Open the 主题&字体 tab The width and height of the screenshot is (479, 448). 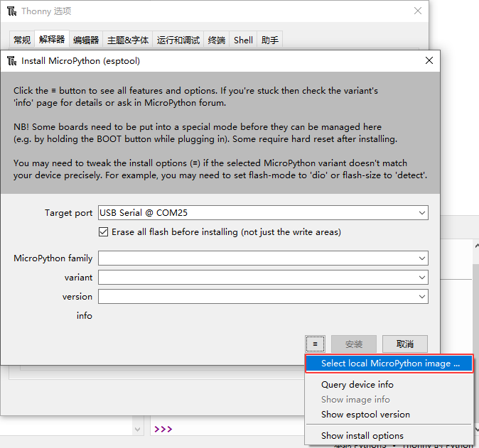point(128,40)
